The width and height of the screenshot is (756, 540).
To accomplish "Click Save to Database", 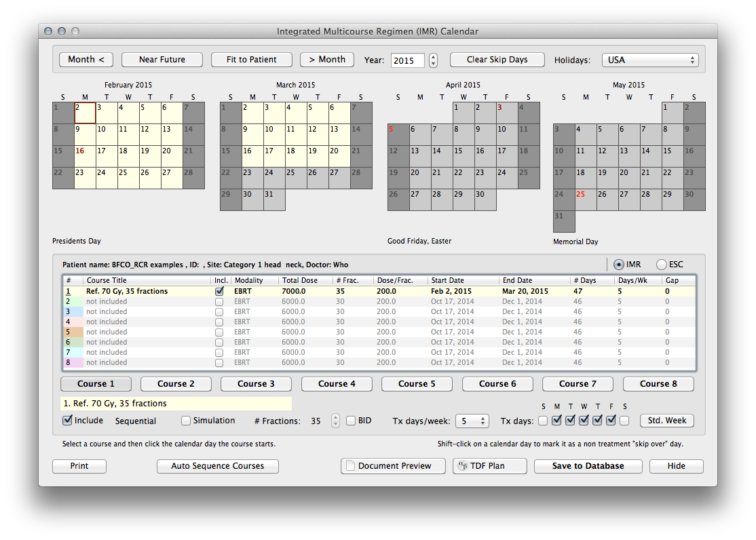I will [588, 466].
